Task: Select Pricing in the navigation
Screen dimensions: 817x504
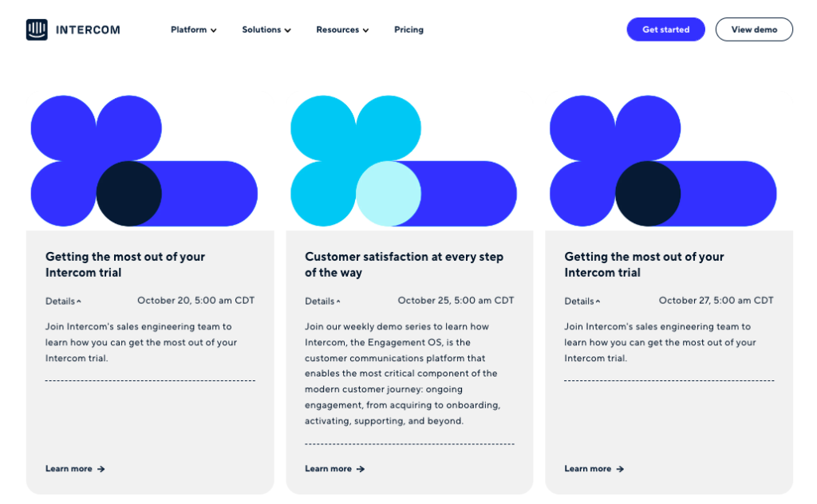Action: tap(408, 30)
